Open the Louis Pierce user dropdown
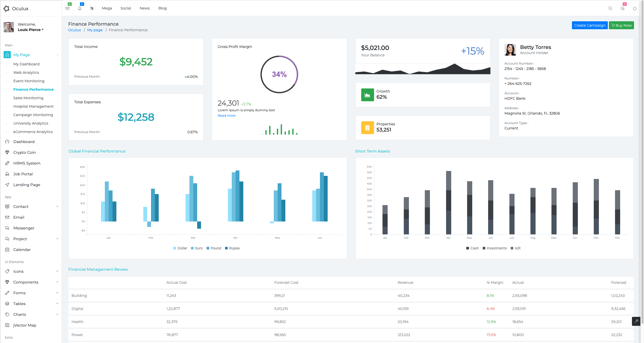Image resolution: width=644 pixels, height=343 pixels. click(31, 30)
